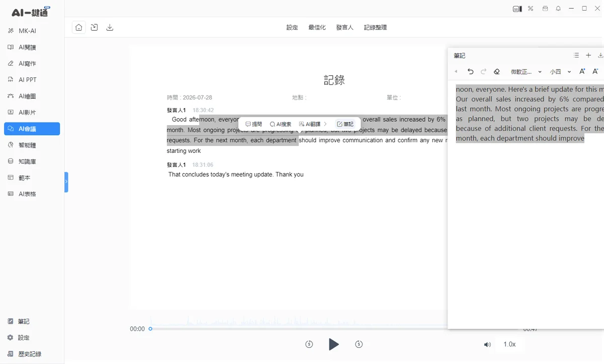The width and height of the screenshot is (604, 364).
Task: Play the meeting recording
Action: pyautogui.click(x=334, y=344)
